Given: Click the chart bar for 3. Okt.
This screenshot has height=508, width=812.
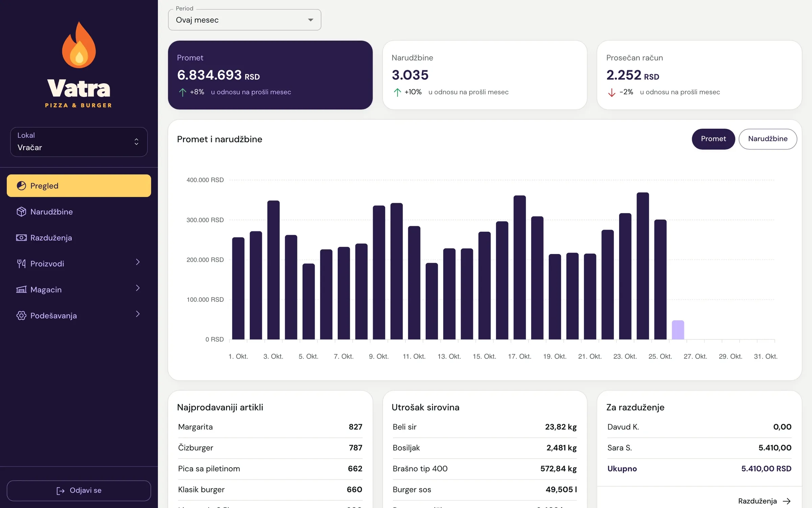Looking at the screenshot, I should [x=273, y=270].
